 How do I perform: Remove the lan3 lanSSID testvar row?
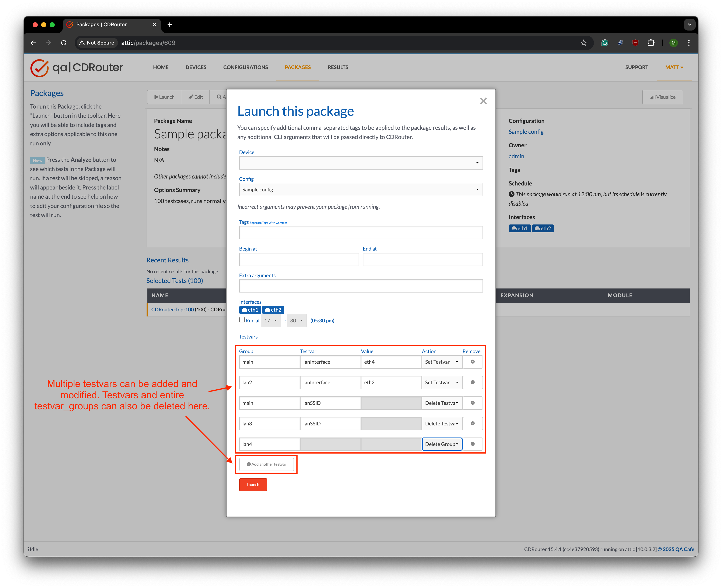pyautogui.click(x=473, y=423)
